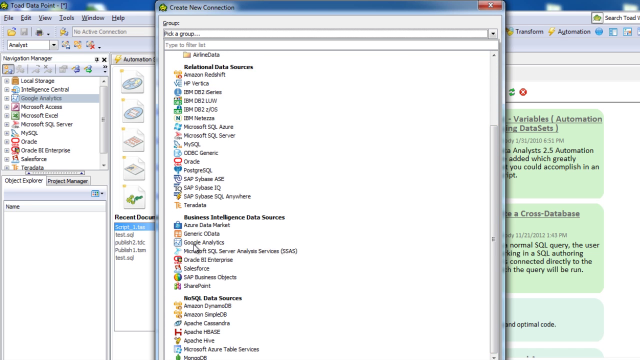This screenshot has height=360, width=640.
Task: Open the Window menu
Action: coord(93,18)
